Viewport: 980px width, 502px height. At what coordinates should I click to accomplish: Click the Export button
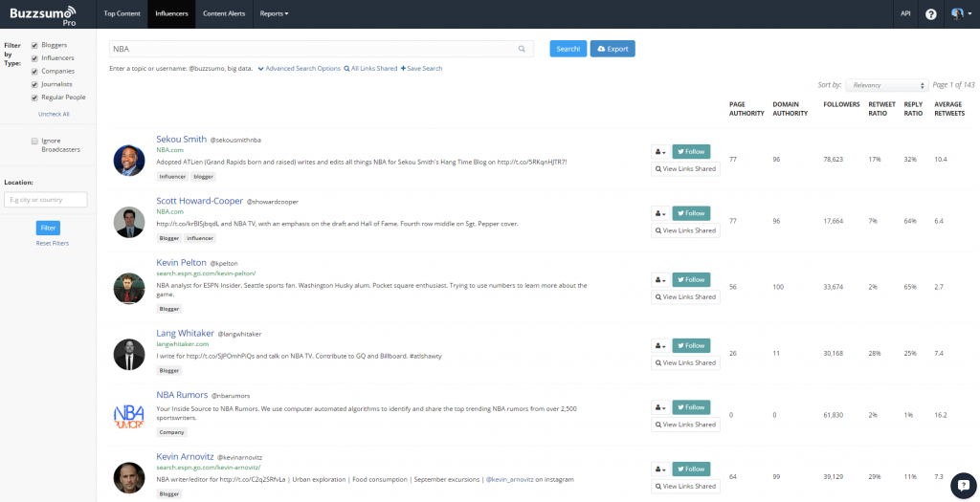click(x=612, y=49)
